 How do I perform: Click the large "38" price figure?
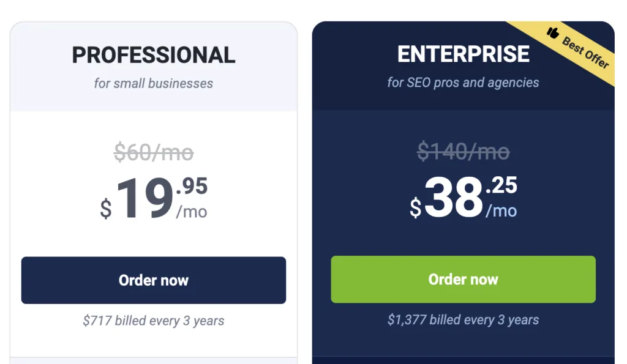click(454, 196)
